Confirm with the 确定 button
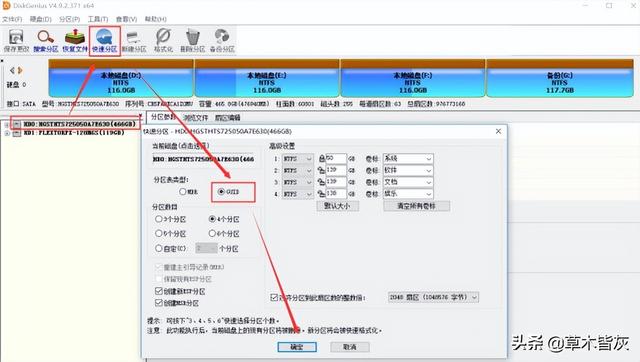The image size is (640, 362). [297, 347]
